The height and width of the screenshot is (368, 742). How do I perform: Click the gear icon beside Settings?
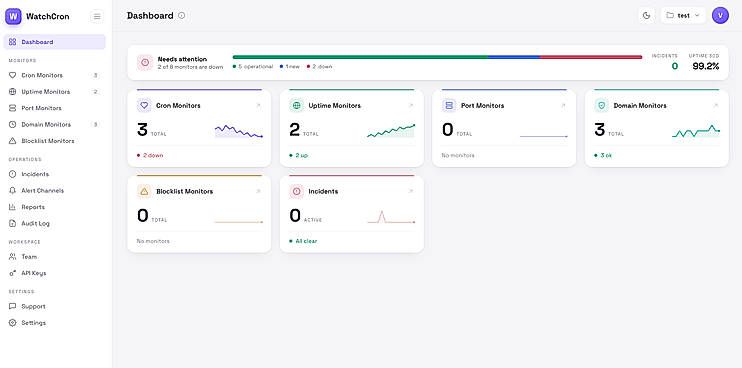tap(13, 323)
